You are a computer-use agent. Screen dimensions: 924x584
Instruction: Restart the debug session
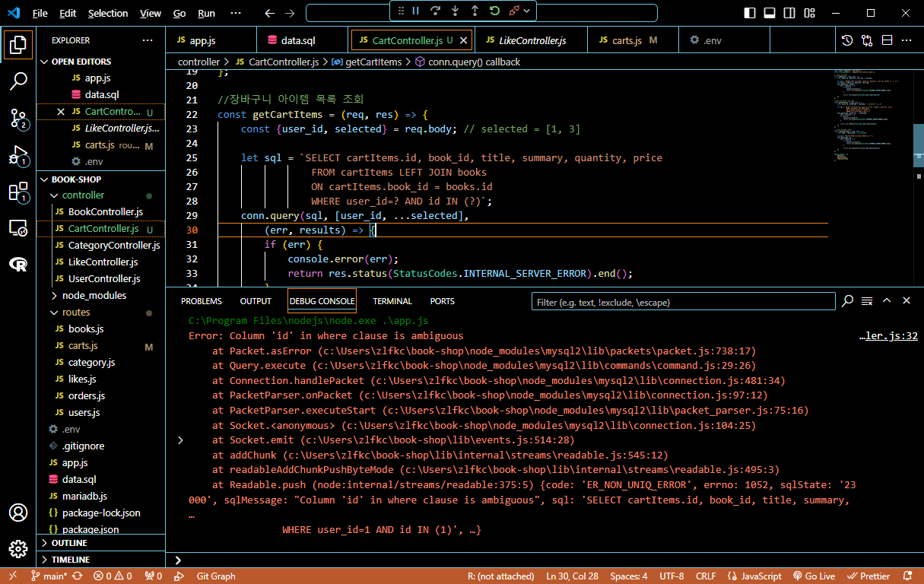[494, 11]
